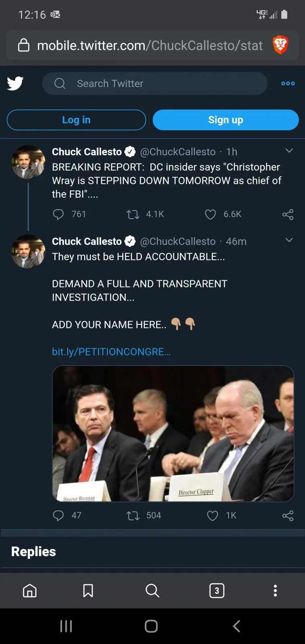Image resolution: width=305 pixels, height=644 pixels.
Task: Open the three-dot Twitter options menu
Action: tap(288, 83)
